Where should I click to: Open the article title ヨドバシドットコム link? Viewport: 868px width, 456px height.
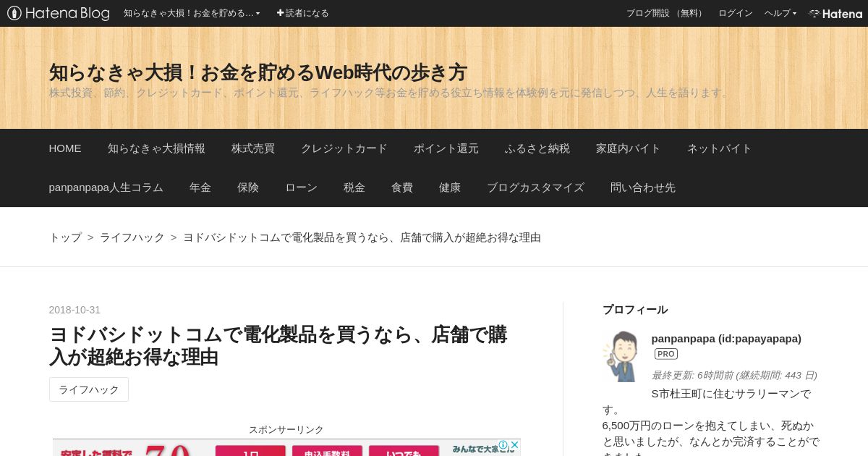point(278,346)
